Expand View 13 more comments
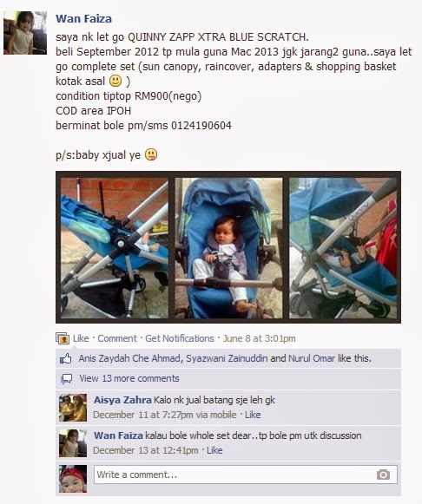This screenshot has height=504, width=422. coord(129,378)
